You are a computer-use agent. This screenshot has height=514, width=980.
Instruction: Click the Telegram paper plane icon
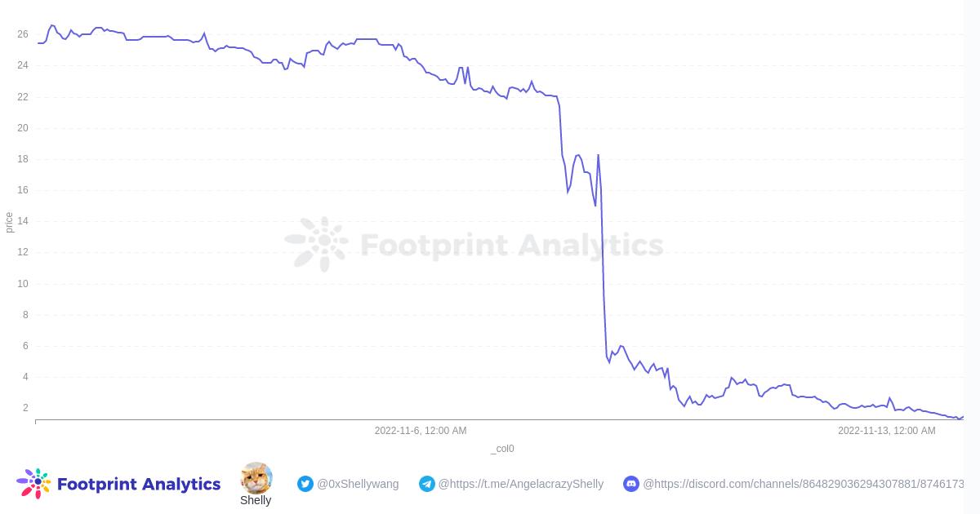[427, 484]
